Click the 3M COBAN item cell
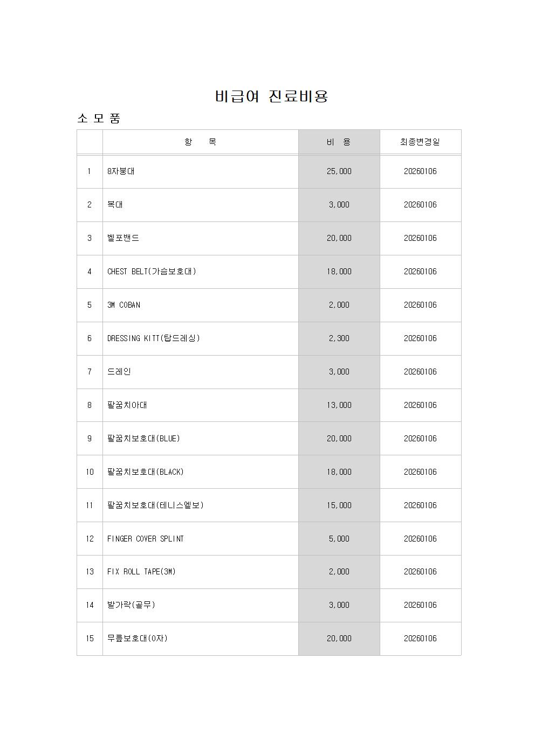The height and width of the screenshot is (756, 535). coord(124,305)
